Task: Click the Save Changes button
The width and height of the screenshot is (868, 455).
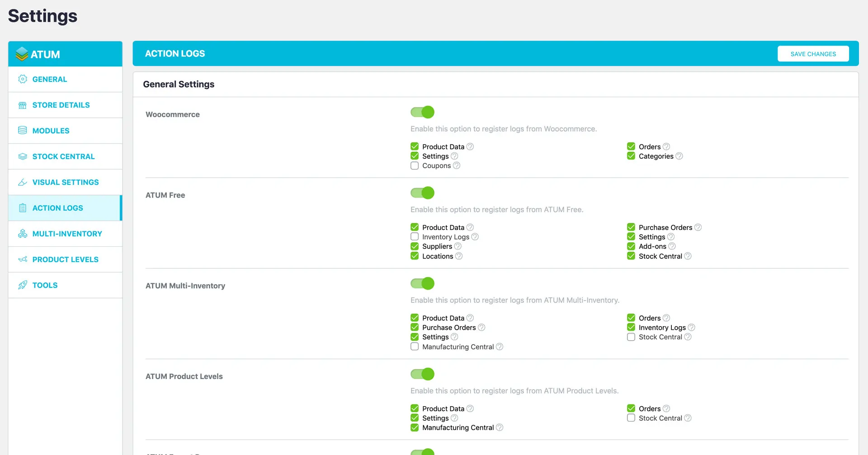Action: pyautogui.click(x=813, y=54)
